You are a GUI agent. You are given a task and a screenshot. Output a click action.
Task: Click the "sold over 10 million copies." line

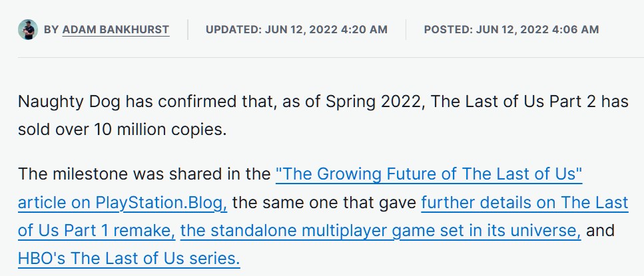tap(123, 130)
